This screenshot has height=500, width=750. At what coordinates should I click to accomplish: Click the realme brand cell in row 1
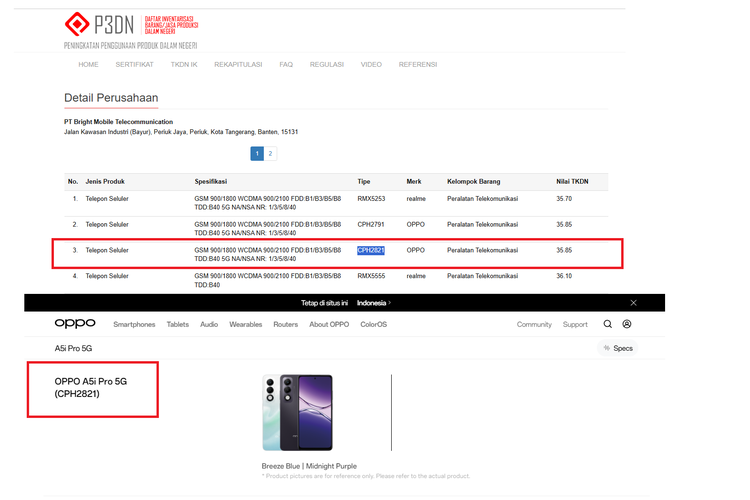pos(416,199)
